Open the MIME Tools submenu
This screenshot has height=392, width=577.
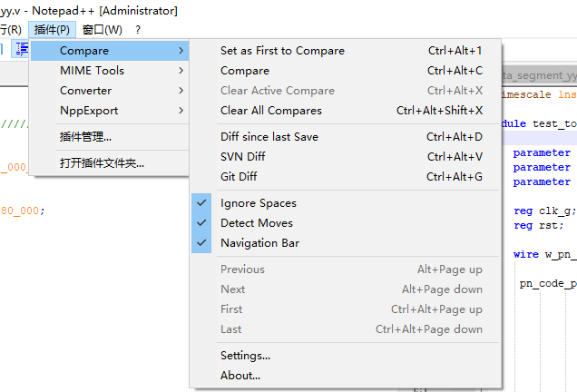tap(110, 70)
